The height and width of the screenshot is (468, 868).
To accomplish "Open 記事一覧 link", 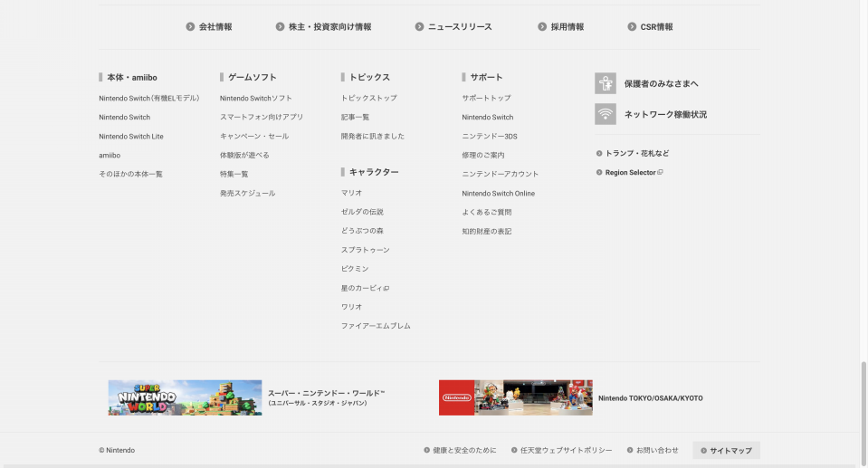I will click(355, 118).
